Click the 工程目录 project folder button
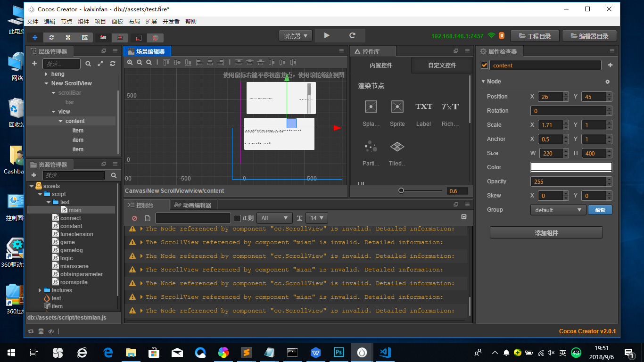644x362 pixels. pyautogui.click(x=535, y=36)
